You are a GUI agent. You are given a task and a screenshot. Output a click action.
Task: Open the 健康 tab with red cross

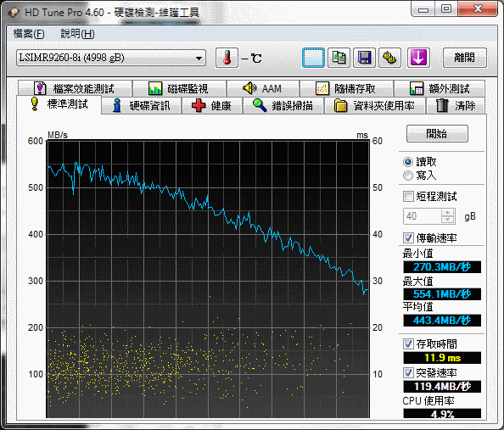click(211, 106)
